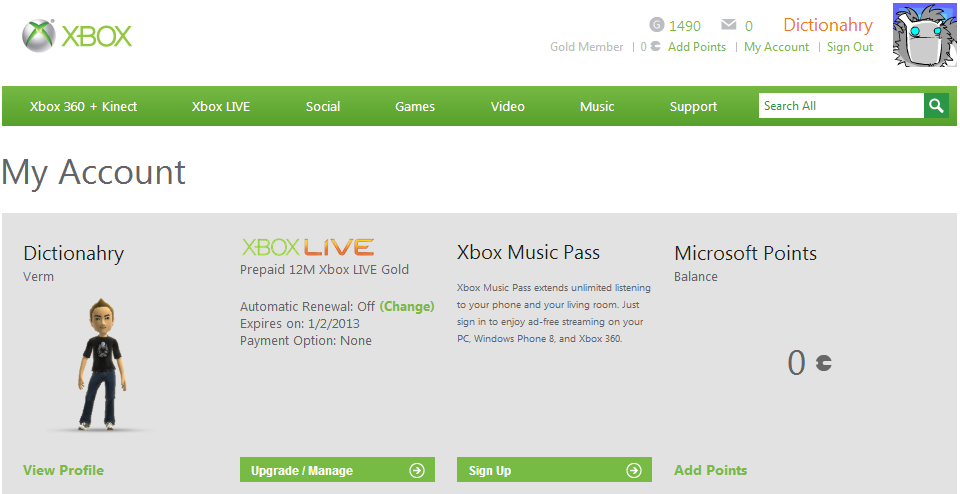Click the Gold Member label
This screenshot has height=494, width=960.
pos(587,47)
